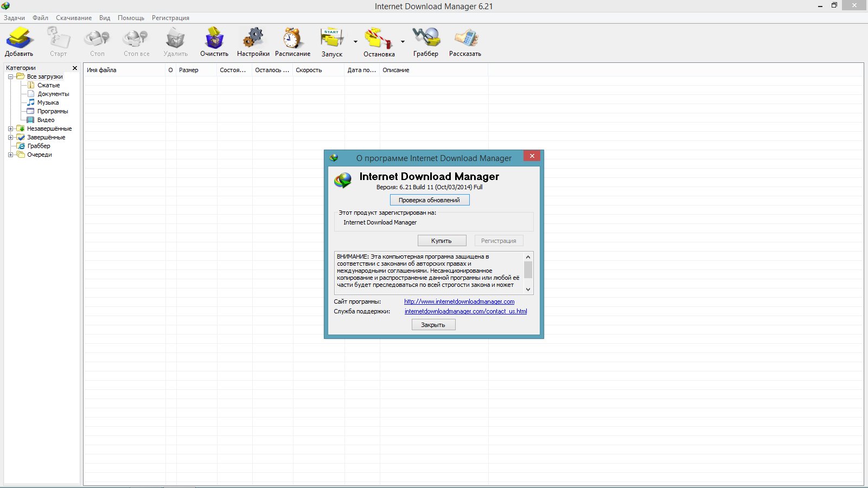Open the internetdownloadmanager.com site link
Image resolution: width=868 pixels, height=488 pixels.
point(459,301)
